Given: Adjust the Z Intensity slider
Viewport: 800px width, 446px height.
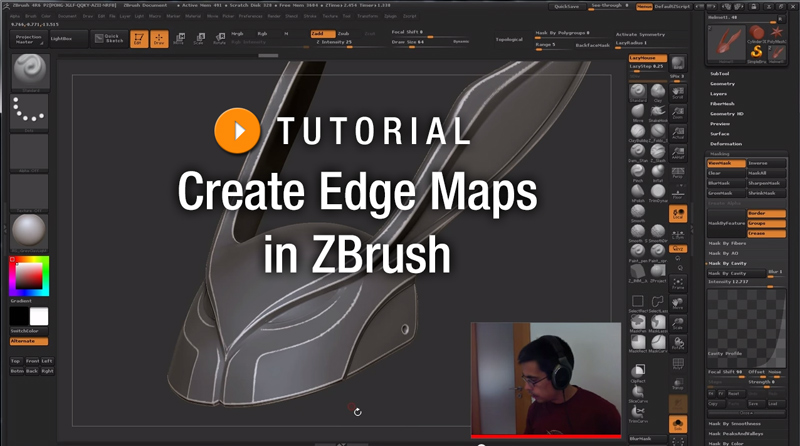Looking at the screenshot, I should [x=335, y=43].
